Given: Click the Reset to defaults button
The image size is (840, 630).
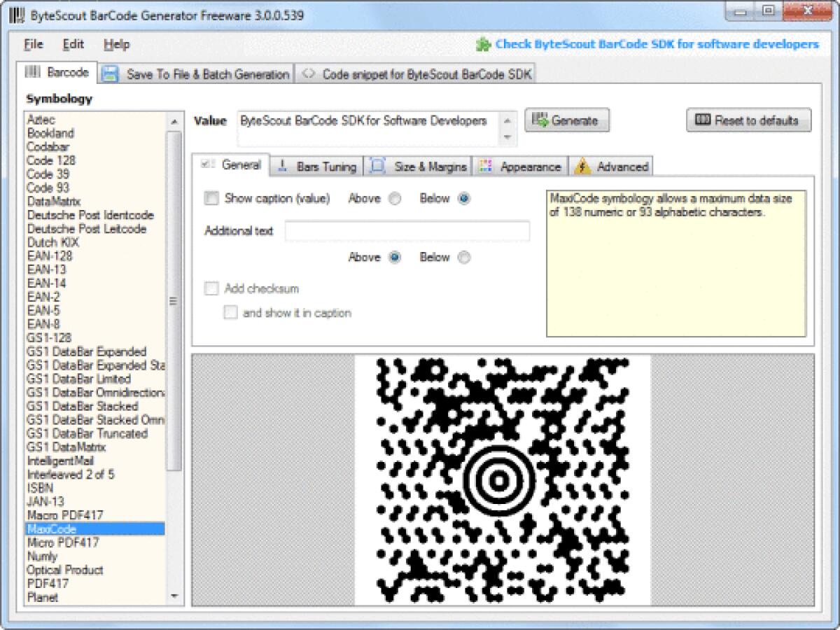Looking at the screenshot, I should [746, 120].
